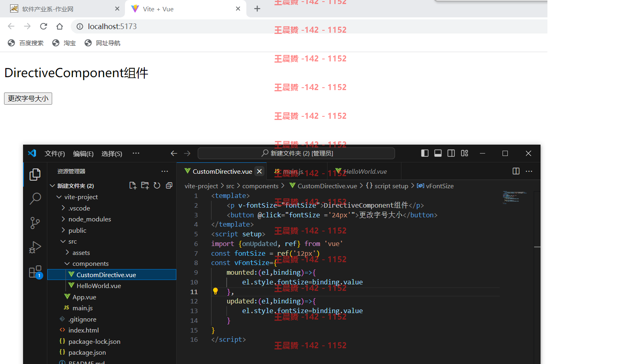The height and width of the screenshot is (364, 621).
Task: Toggle primary side bar layout icon
Action: [425, 153]
